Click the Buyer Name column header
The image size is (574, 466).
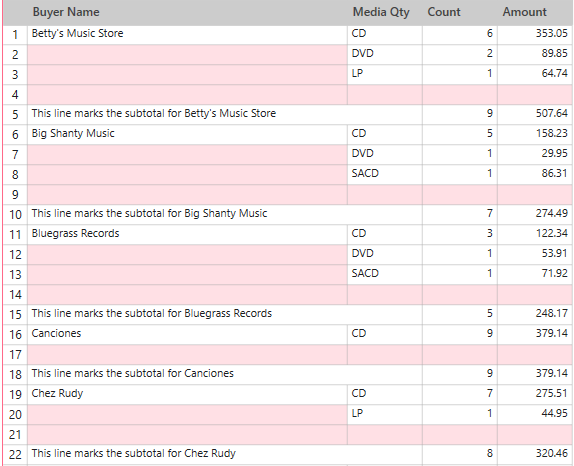click(x=187, y=12)
